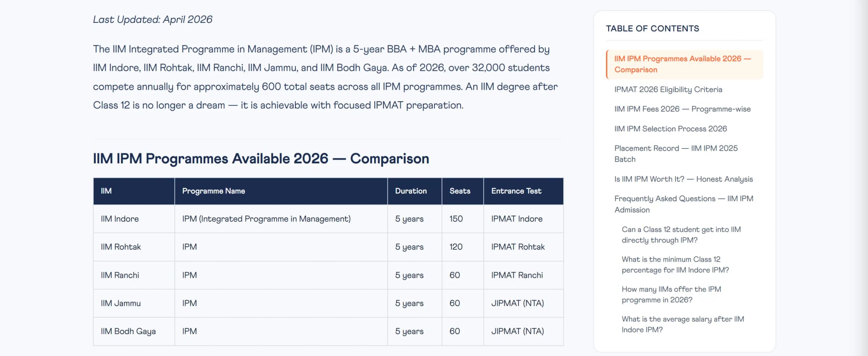Open "IIM IPM Programmes Available 2026 — Comparison" contents link
This screenshot has width=868, height=356.
(x=684, y=64)
